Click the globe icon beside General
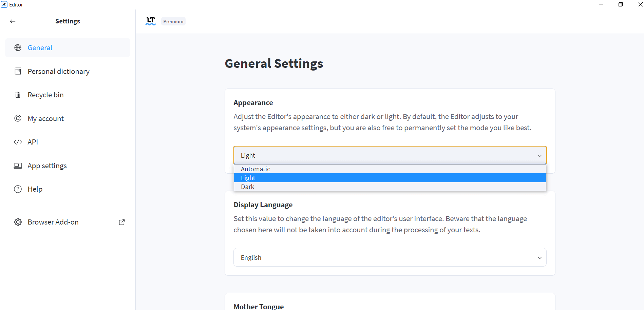Viewport: 644px width, 310px height. pos(18,48)
